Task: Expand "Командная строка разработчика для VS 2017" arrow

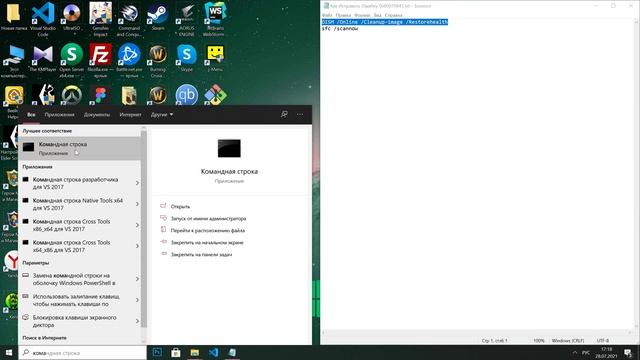Action: pos(137,183)
